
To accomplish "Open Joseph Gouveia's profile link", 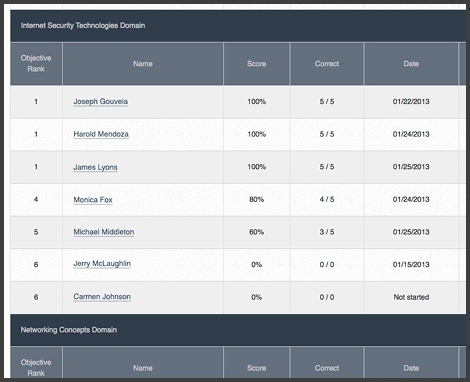I will coord(100,101).
